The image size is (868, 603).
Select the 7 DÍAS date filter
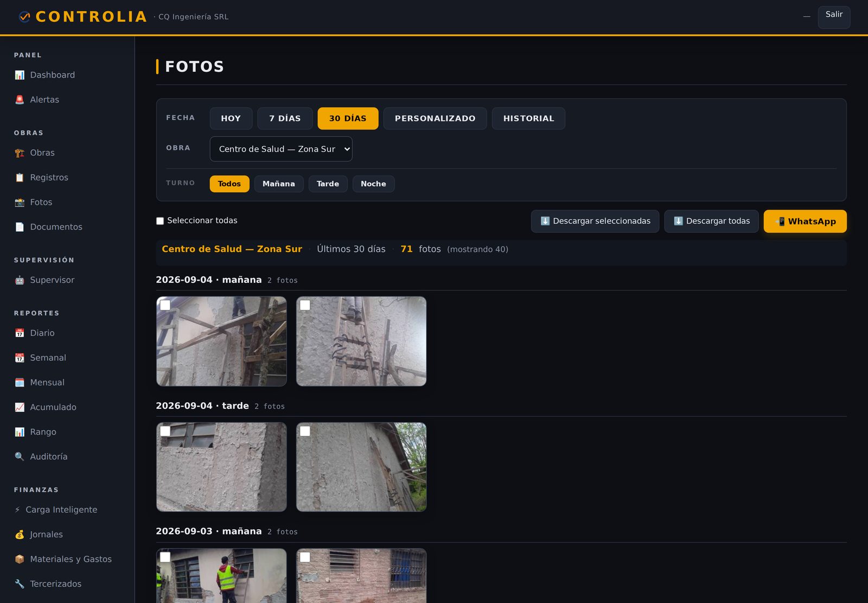(x=285, y=118)
